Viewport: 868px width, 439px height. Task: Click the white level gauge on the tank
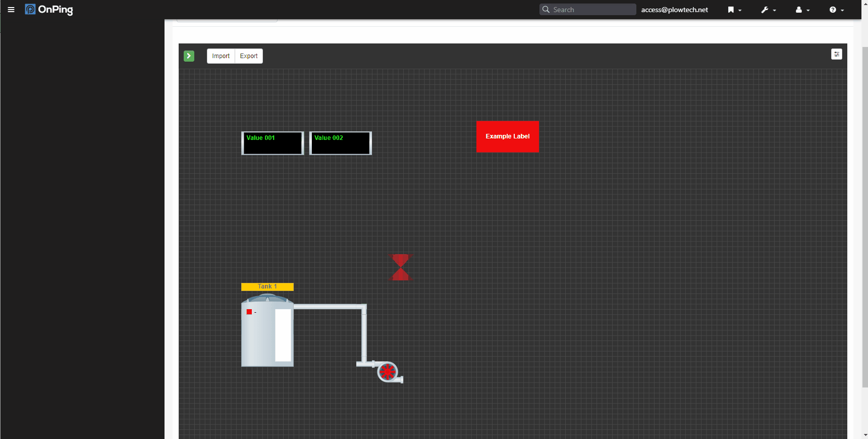coord(283,335)
